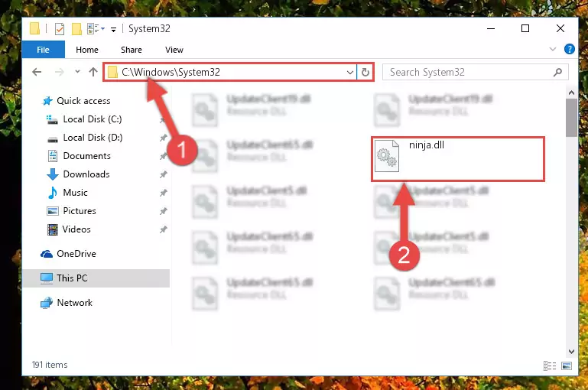588x390 pixels.
Task: Go forward with the right arrow
Action: click(59, 72)
